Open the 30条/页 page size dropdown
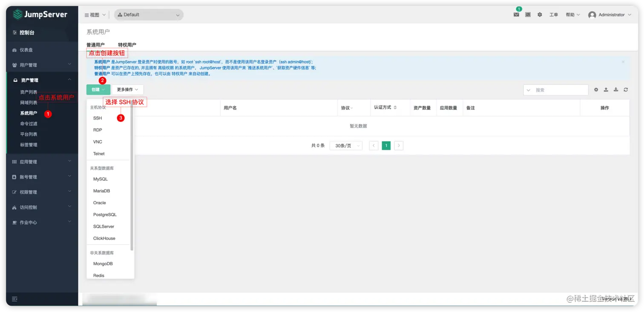 346,146
